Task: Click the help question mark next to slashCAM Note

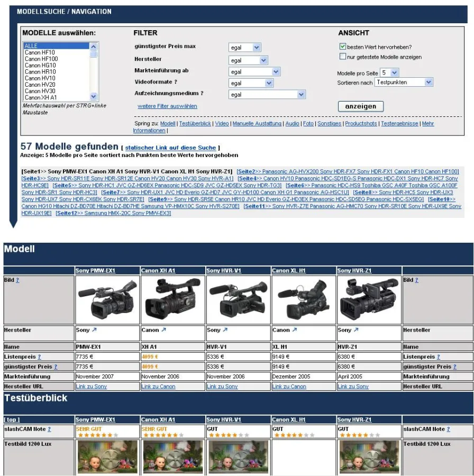Action: (x=49, y=429)
